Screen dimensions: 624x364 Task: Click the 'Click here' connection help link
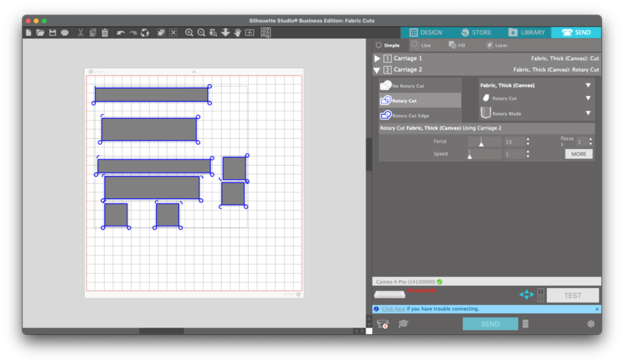(x=394, y=309)
